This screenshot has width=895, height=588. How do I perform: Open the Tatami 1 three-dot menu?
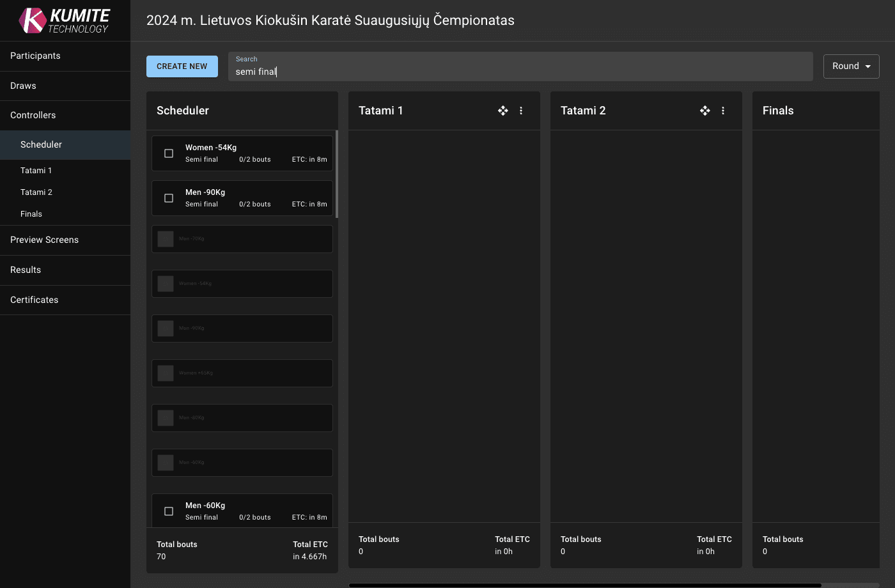click(521, 111)
